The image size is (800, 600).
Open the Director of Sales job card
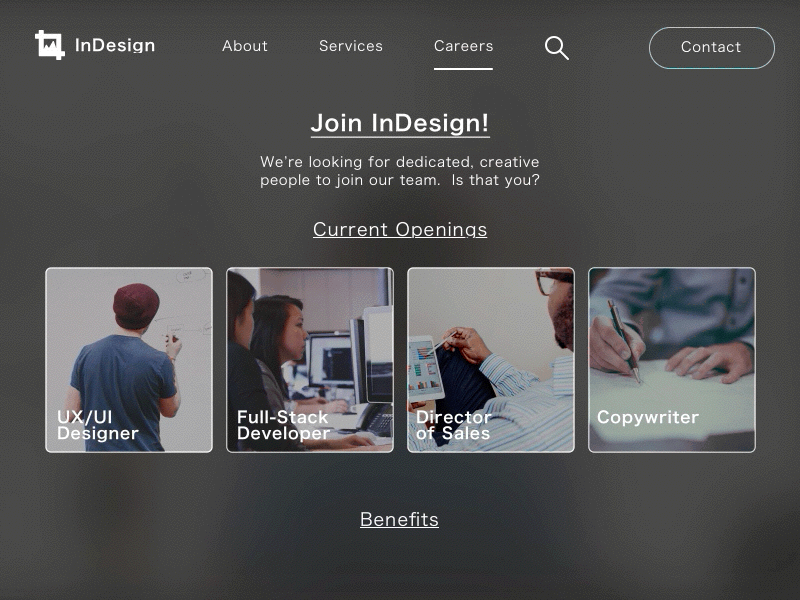click(491, 360)
